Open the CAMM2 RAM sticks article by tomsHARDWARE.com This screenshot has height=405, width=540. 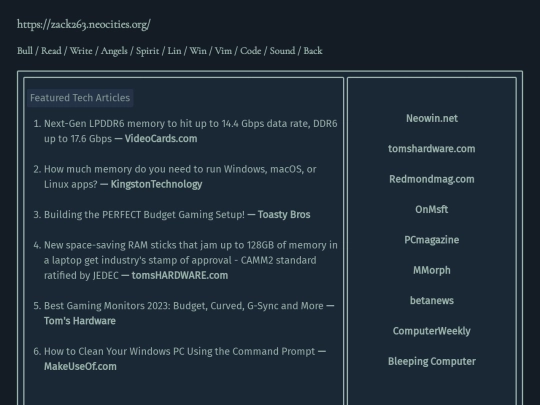pos(190,260)
